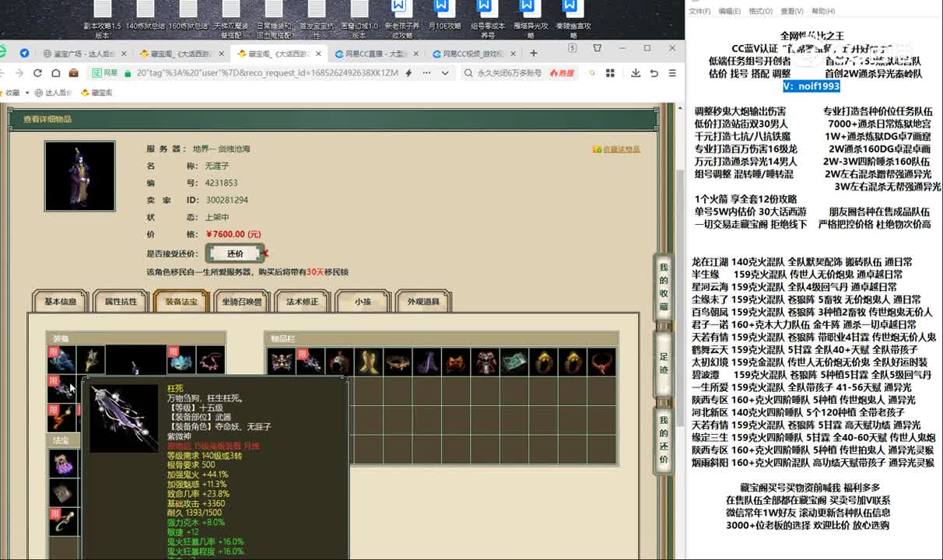The height and width of the screenshot is (560, 943).
Task: Open the new browser tab button
Action: click(534, 54)
